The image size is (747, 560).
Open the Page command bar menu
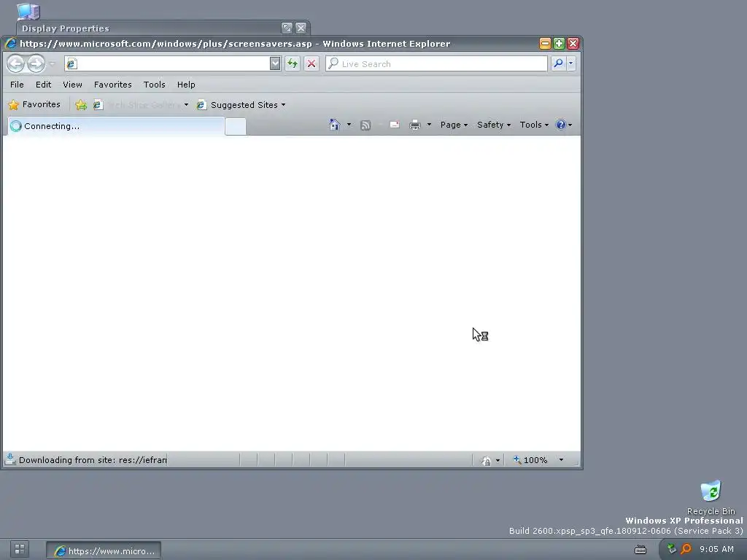pos(454,125)
